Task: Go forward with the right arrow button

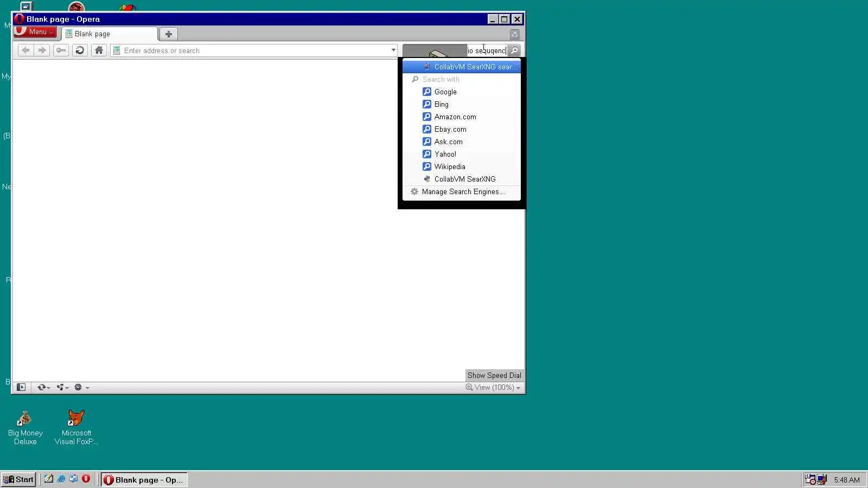Action: pyautogui.click(x=42, y=50)
